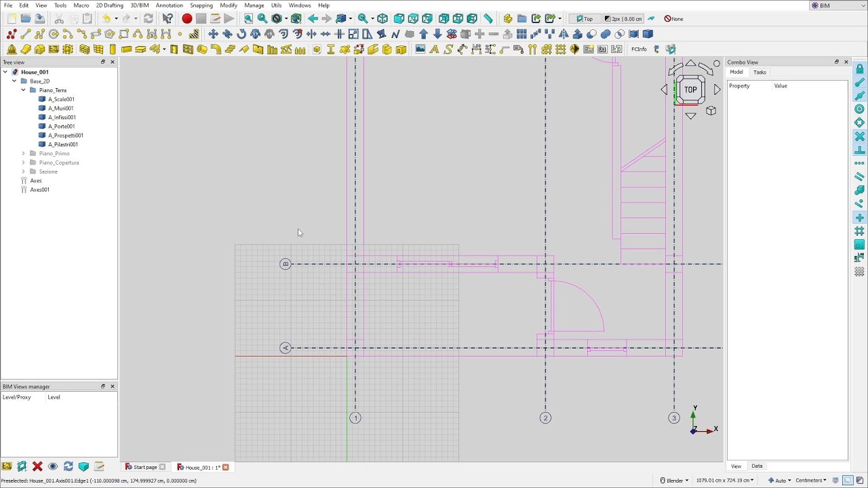Expand the Sezione group

coord(23,171)
